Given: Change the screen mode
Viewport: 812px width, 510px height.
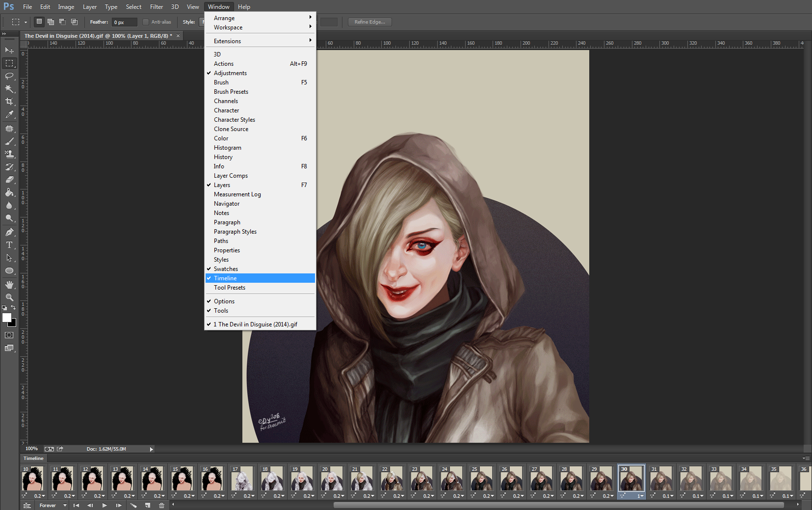Looking at the screenshot, I should (x=9, y=348).
